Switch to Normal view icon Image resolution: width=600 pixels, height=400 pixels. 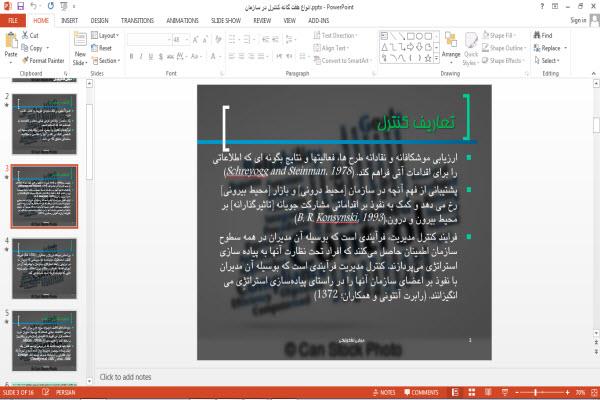point(455,392)
